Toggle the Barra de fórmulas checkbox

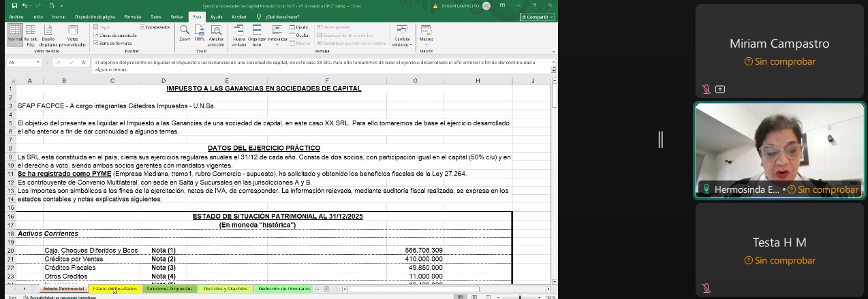[96, 43]
